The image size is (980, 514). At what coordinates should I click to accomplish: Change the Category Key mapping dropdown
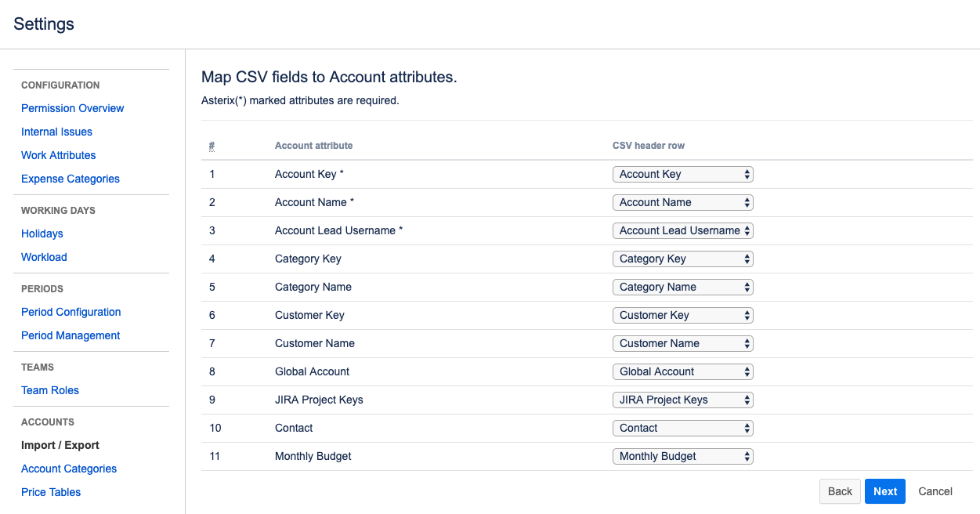682,259
